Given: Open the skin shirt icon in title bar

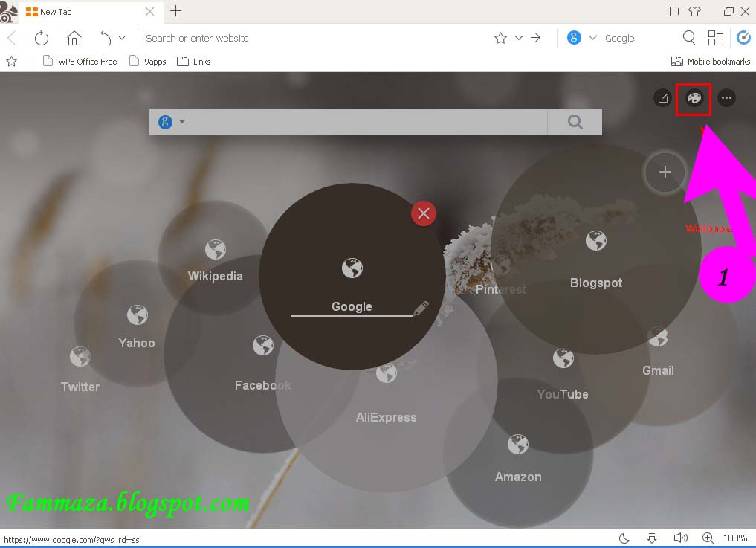Looking at the screenshot, I should pos(694,12).
